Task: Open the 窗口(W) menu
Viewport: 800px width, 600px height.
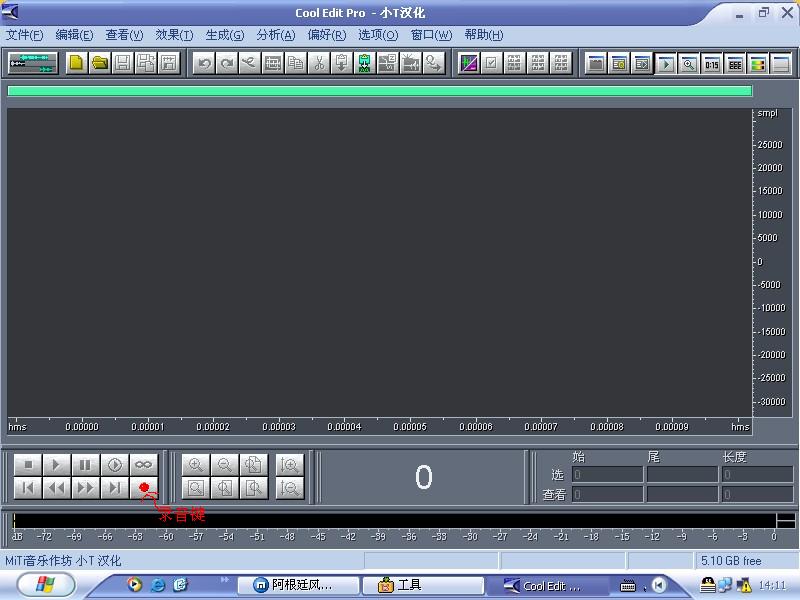Action: (x=431, y=35)
